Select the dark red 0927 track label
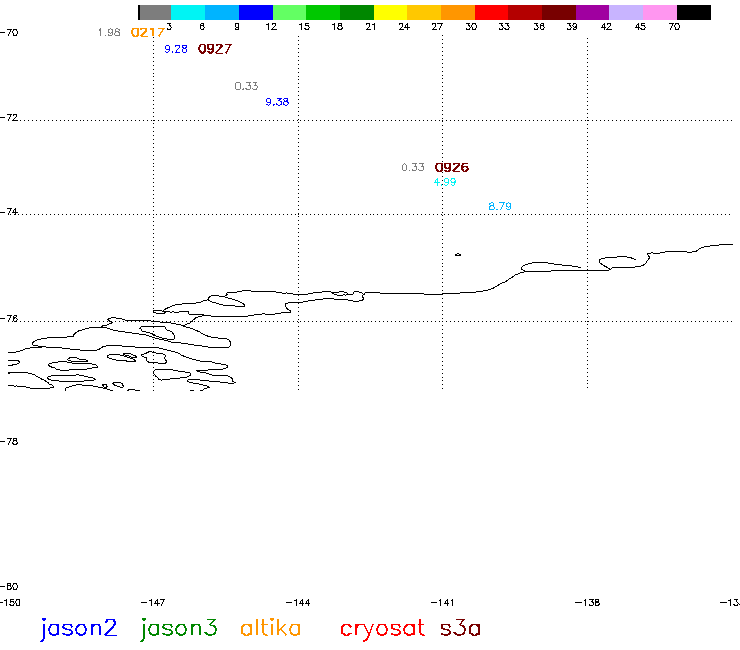 pos(215,49)
